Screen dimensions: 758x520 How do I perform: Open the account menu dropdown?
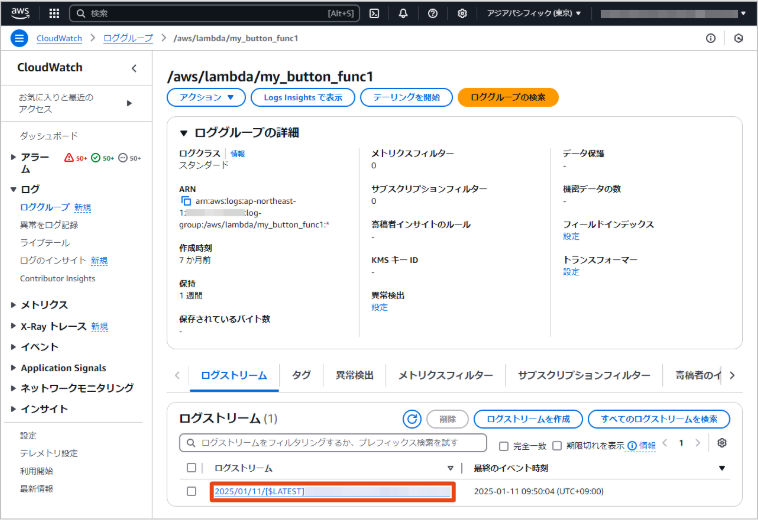[673, 14]
